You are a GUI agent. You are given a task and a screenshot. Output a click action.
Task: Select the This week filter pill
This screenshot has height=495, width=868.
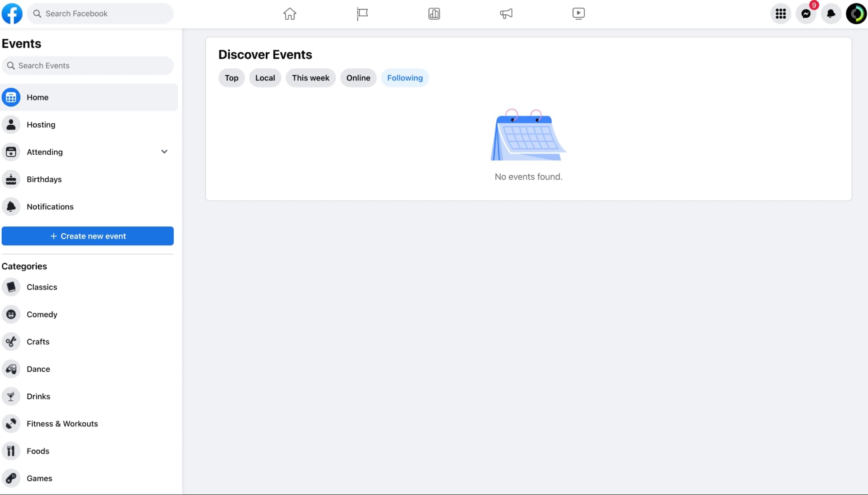pos(310,78)
